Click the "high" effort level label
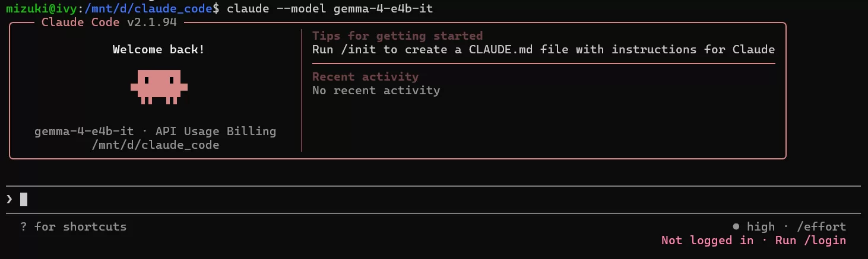 tap(761, 226)
